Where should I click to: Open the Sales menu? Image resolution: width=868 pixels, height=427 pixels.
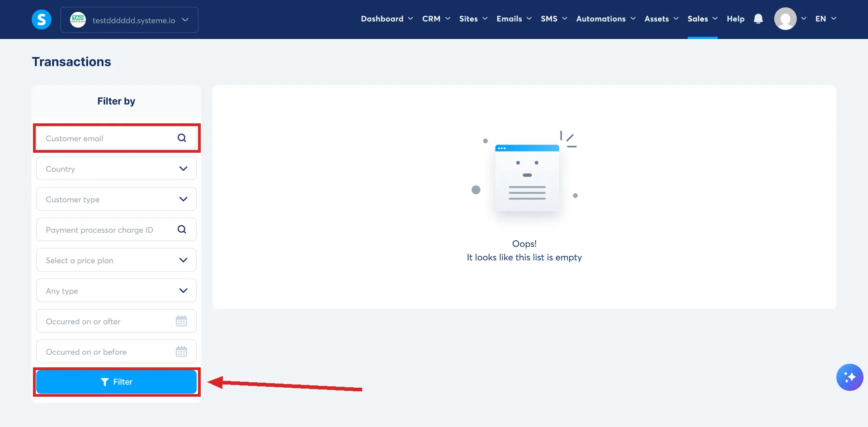[703, 19]
